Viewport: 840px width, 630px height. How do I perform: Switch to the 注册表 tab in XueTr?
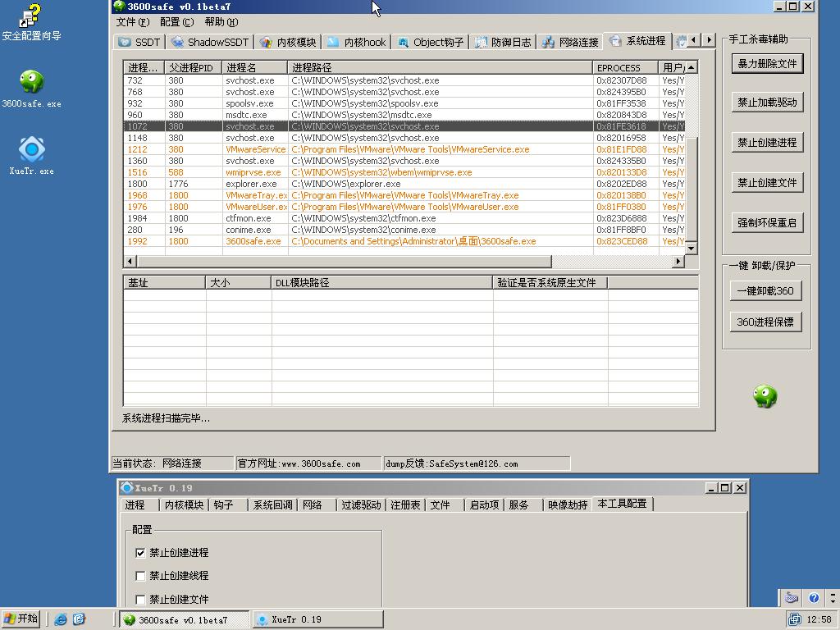click(405, 505)
